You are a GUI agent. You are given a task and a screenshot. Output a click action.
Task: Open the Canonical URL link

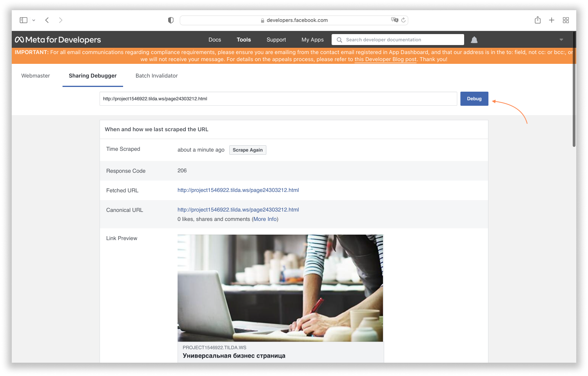(x=238, y=210)
